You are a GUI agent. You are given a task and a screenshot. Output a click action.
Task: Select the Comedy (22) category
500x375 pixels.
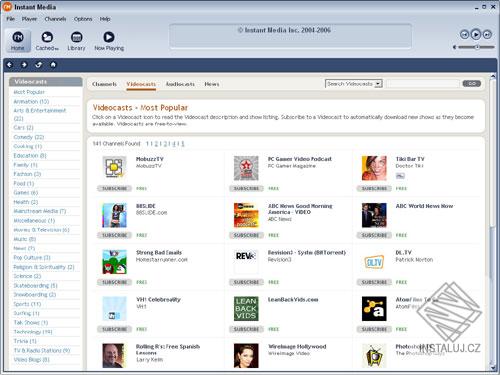[x=29, y=137]
